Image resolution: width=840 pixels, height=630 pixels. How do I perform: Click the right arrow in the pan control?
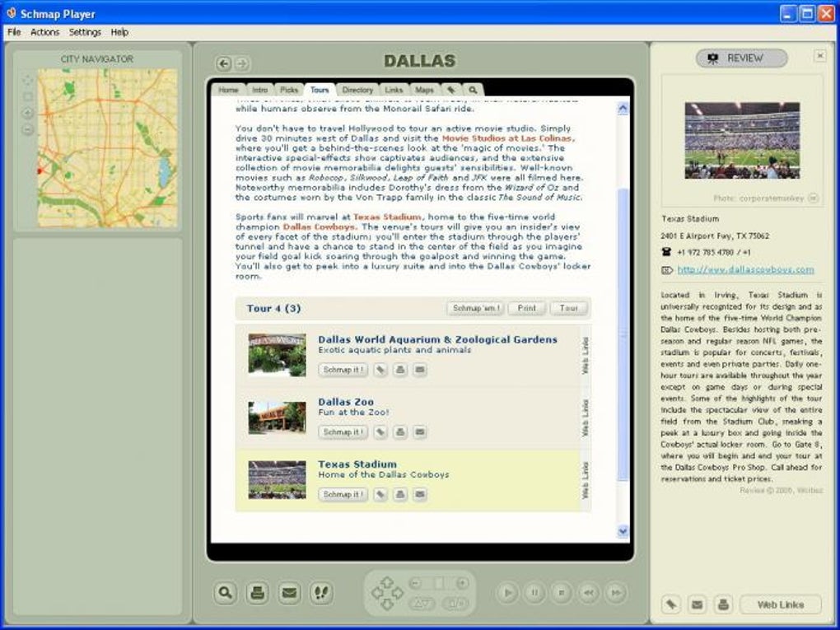pyautogui.click(x=398, y=593)
